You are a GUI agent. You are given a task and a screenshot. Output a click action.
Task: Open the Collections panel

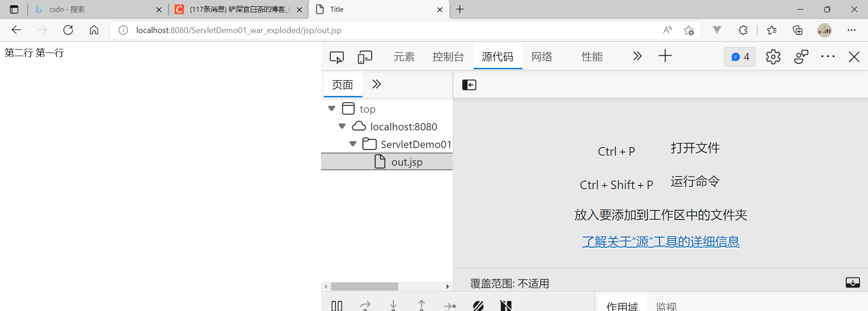point(798,30)
